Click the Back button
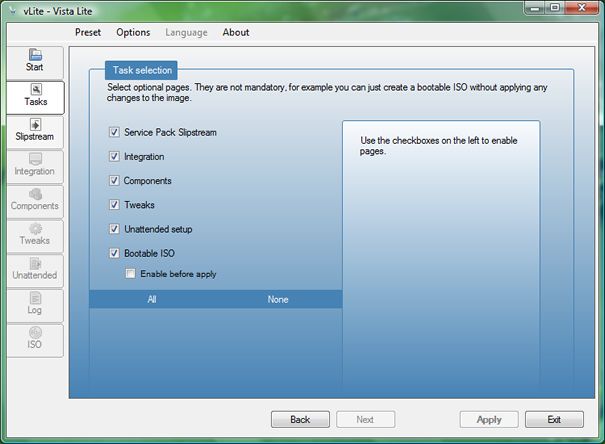This screenshot has height=444, width=605. tap(300, 419)
